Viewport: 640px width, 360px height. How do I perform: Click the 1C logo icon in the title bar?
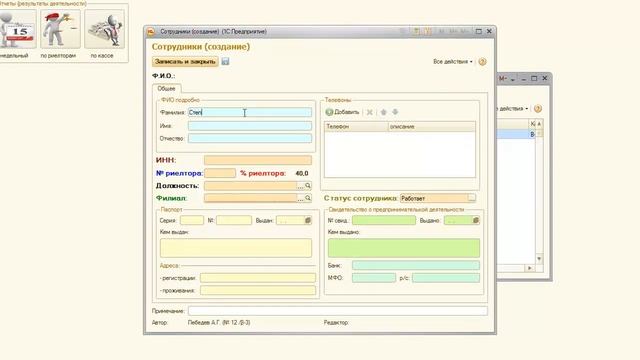(x=151, y=31)
